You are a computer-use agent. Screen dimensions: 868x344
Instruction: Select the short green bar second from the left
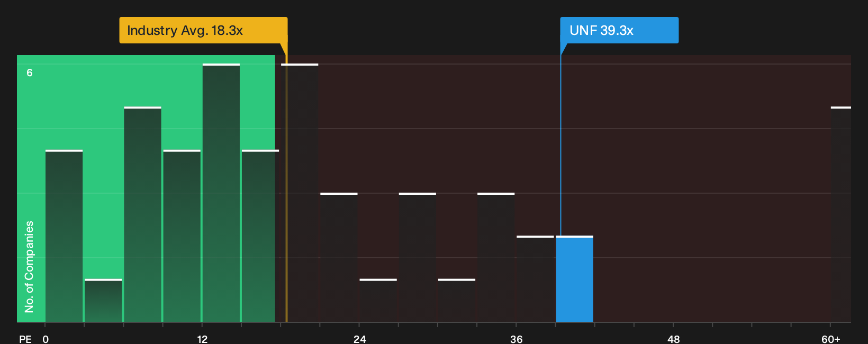tap(103, 301)
